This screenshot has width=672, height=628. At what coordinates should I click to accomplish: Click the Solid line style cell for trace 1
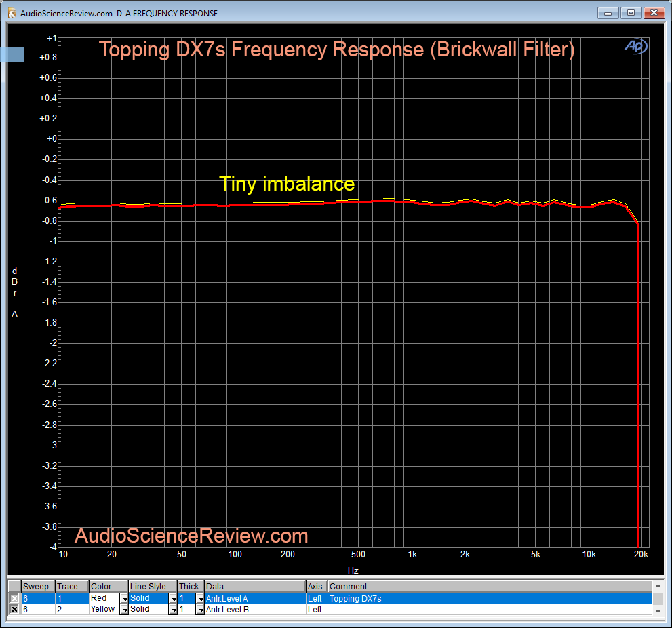[x=149, y=598]
